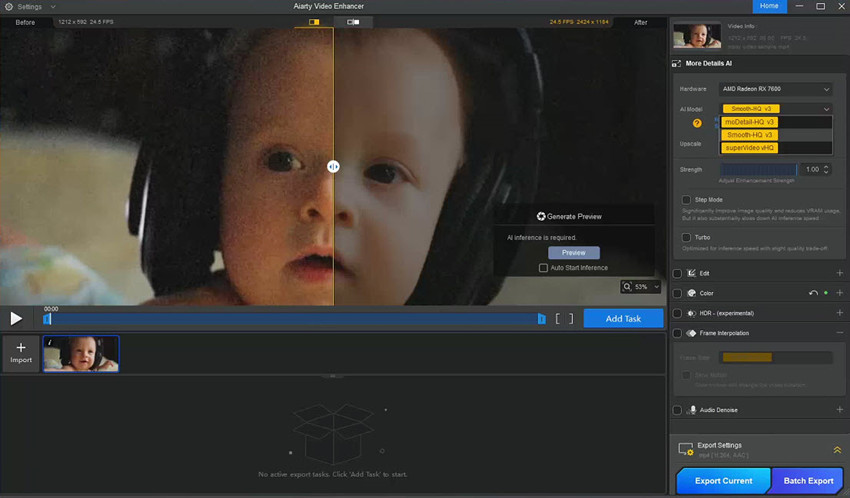Click the Frame Rate slider
The width and height of the screenshot is (850, 498).
[x=776, y=357]
